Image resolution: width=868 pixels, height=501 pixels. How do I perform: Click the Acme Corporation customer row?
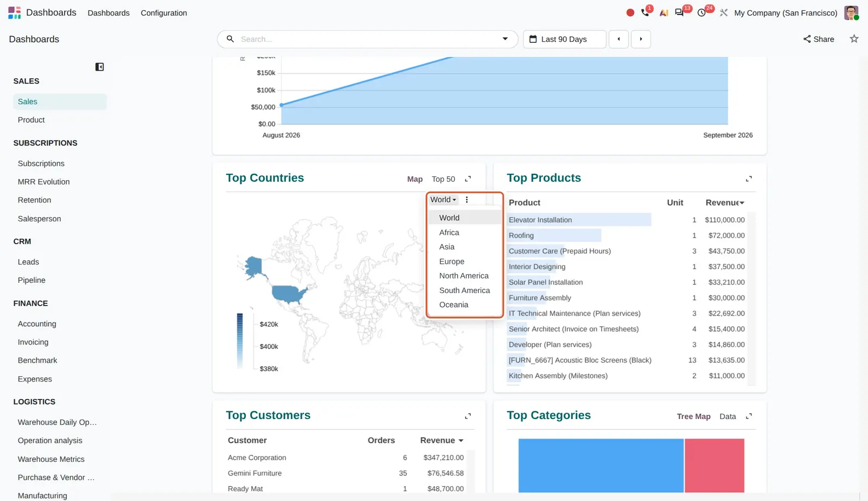pos(346,458)
